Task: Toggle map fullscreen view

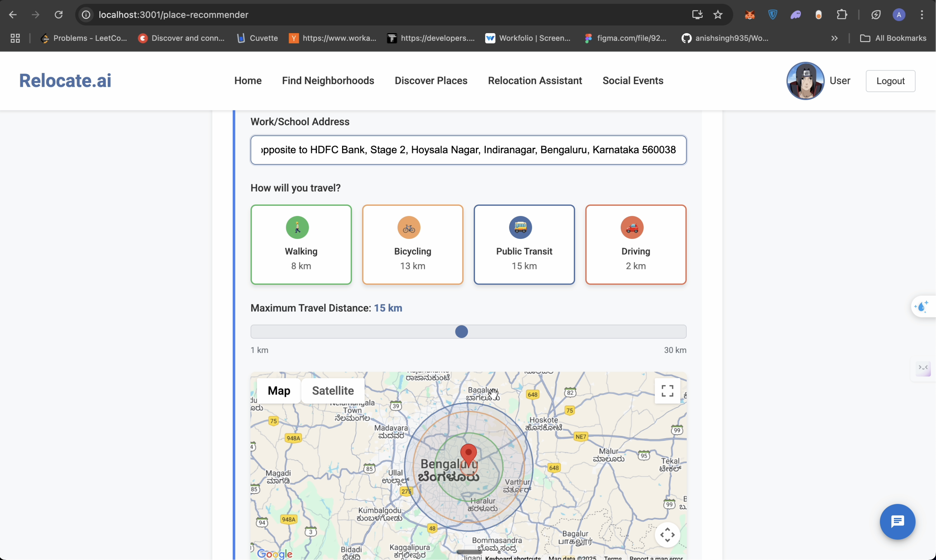Action: (667, 391)
